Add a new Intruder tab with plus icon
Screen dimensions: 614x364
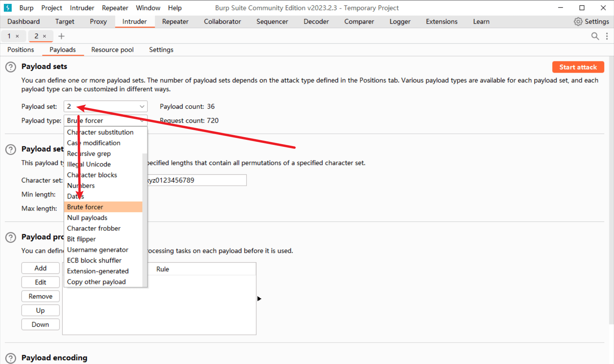click(61, 36)
